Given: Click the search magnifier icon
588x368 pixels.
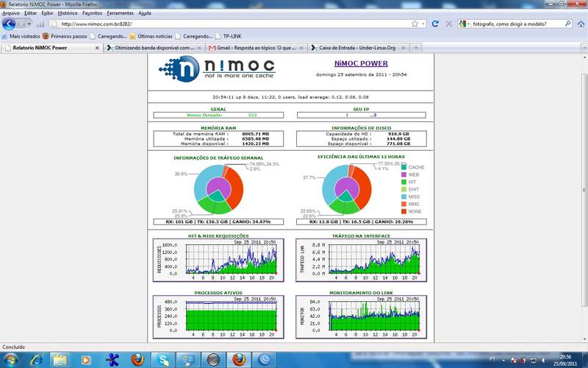Looking at the screenshot, I should tap(567, 24).
